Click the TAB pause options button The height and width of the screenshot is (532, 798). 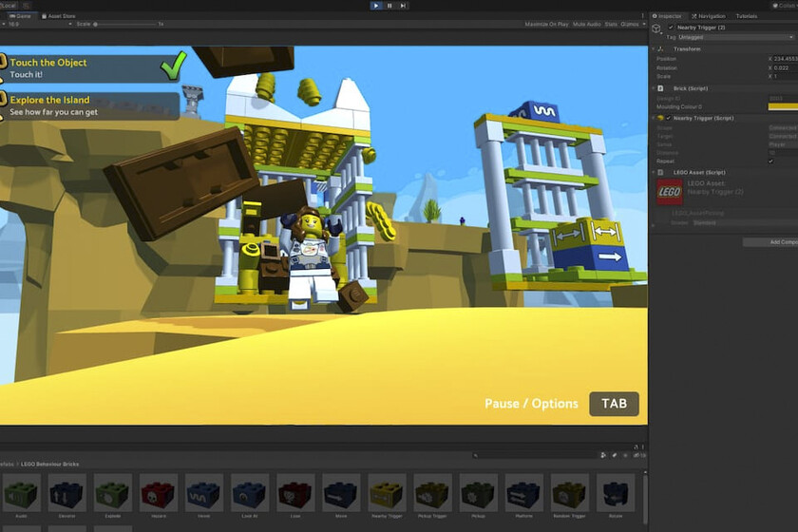coord(614,404)
